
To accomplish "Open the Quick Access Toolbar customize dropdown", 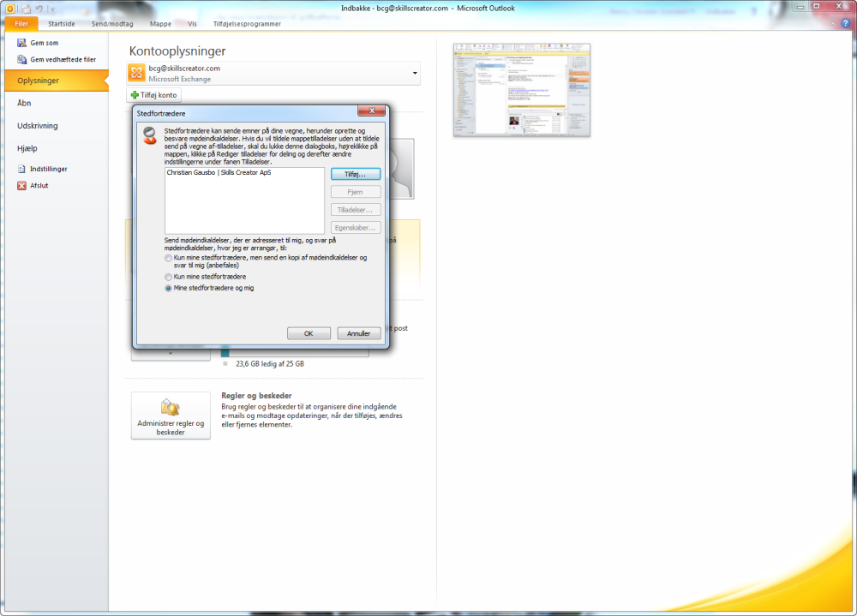I will 52,9.
